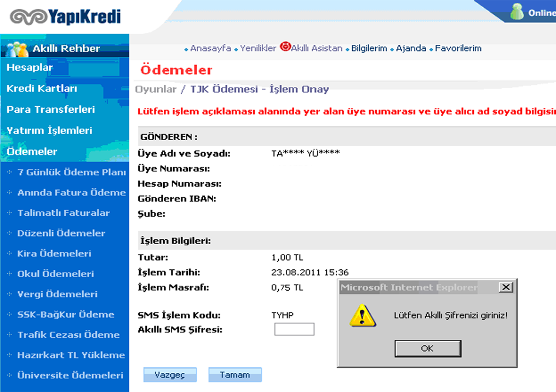The image size is (556, 392).
Task: Click the Ödemeler page heading
Action: click(x=176, y=70)
